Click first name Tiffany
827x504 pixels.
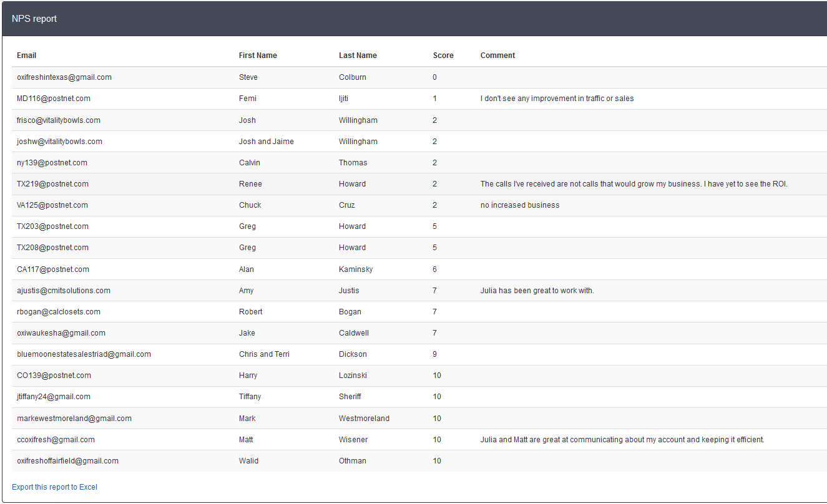click(250, 397)
